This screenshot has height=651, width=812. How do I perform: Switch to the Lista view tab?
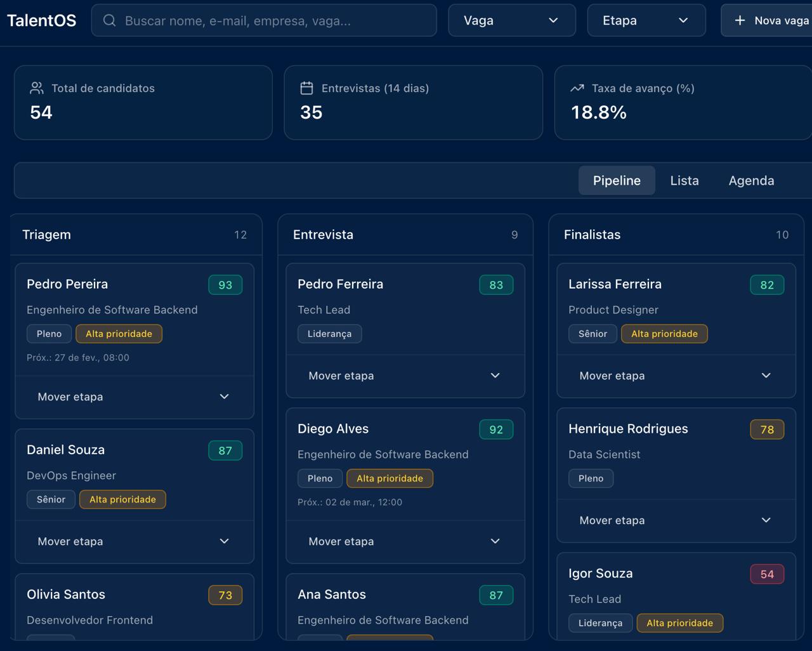(684, 181)
